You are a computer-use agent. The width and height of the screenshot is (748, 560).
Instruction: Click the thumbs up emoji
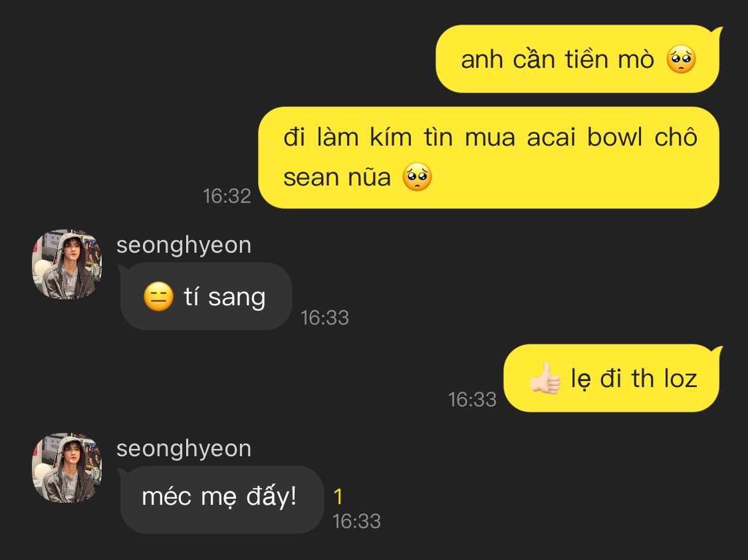coord(545,379)
